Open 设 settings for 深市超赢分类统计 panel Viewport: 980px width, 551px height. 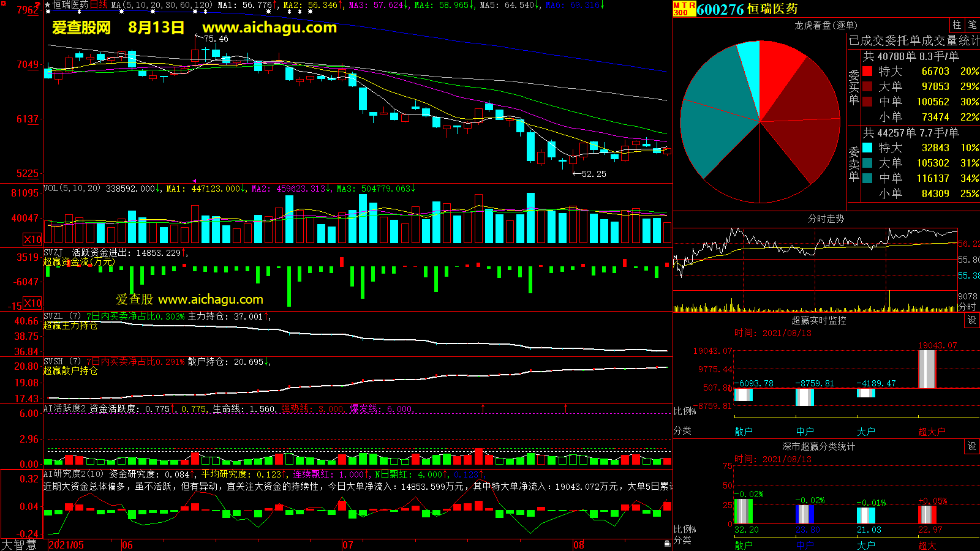click(x=972, y=446)
